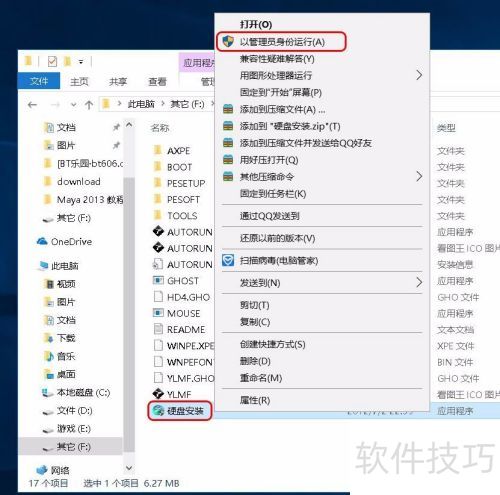This screenshot has width=500, height=495.
Task: Select 游戏 (E:) drive in sidebar
Action: [x=73, y=429]
